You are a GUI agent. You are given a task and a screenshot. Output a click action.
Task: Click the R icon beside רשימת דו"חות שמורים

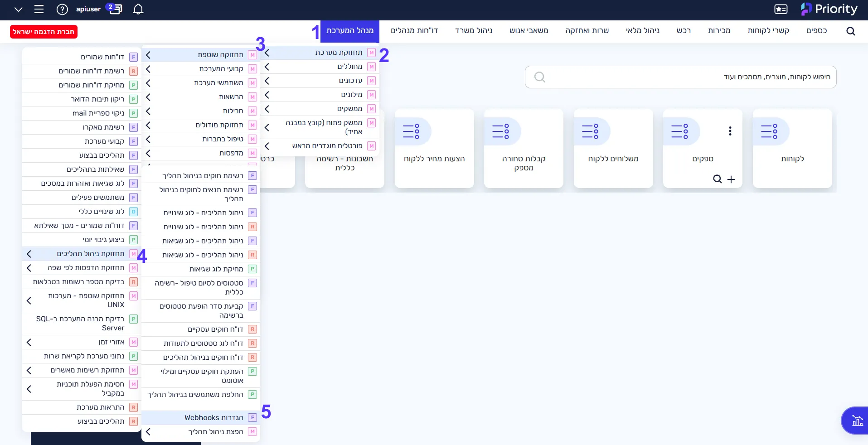pos(133,71)
